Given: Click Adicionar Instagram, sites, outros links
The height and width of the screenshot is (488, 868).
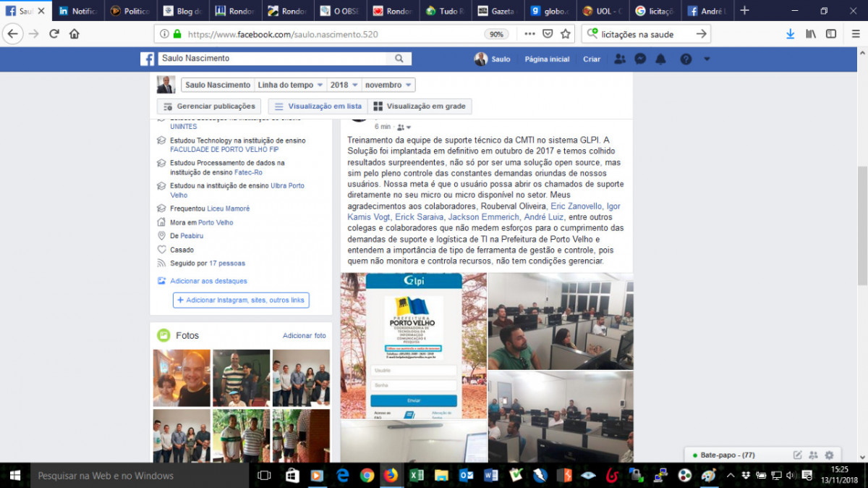Looking at the screenshot, I should (x=242, y=300).
